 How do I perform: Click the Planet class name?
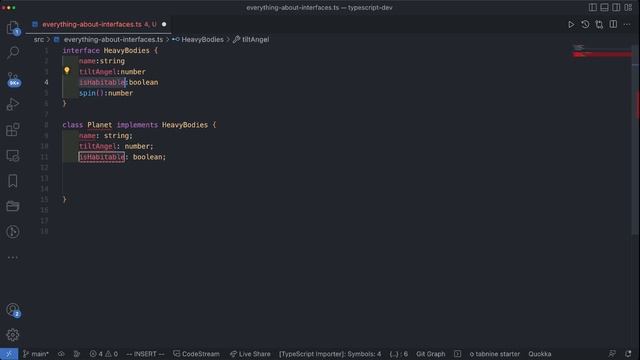point(100,125)
